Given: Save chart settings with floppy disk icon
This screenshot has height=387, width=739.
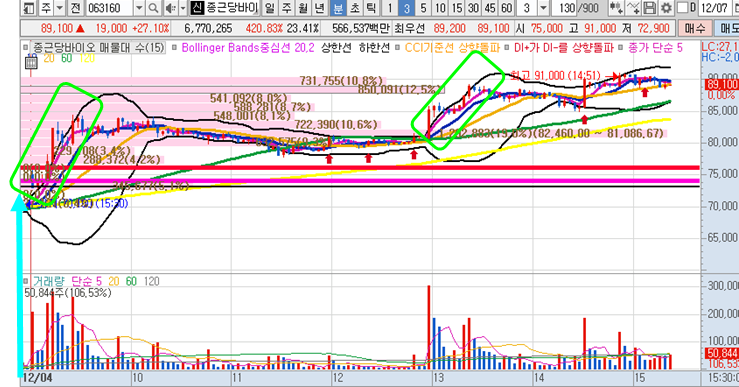Looking at the screenshot, I should (x=649, y=8).
